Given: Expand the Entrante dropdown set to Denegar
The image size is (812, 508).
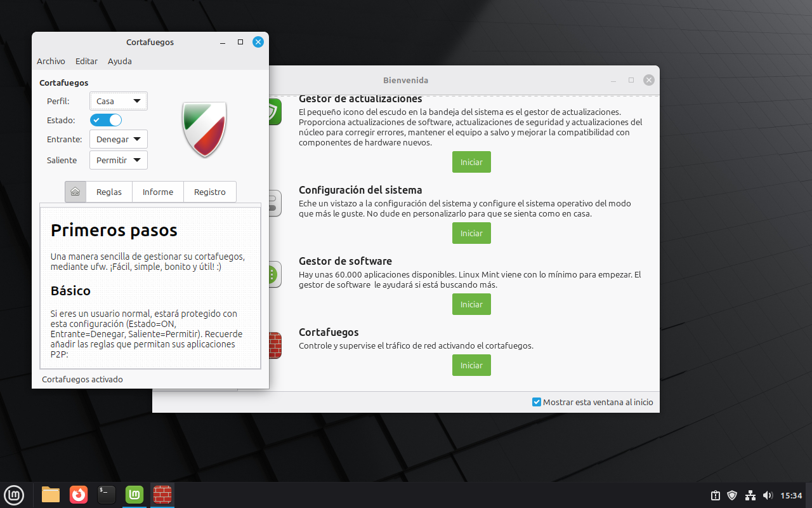Looking at the screenshot, I should pos(118,139).
